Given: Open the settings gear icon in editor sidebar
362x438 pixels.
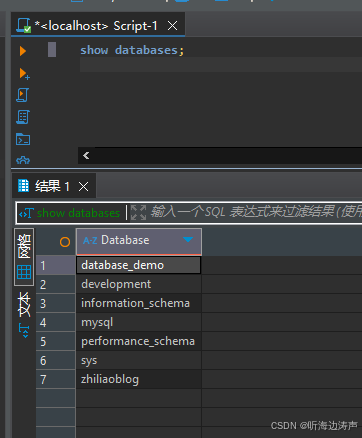Looking at the screenshot, I should point(23,160).
